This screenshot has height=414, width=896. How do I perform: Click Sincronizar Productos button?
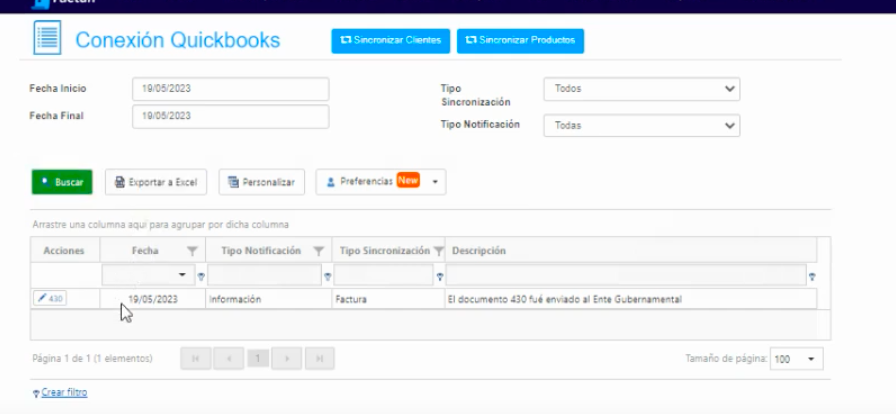click(x=520, y=41)
